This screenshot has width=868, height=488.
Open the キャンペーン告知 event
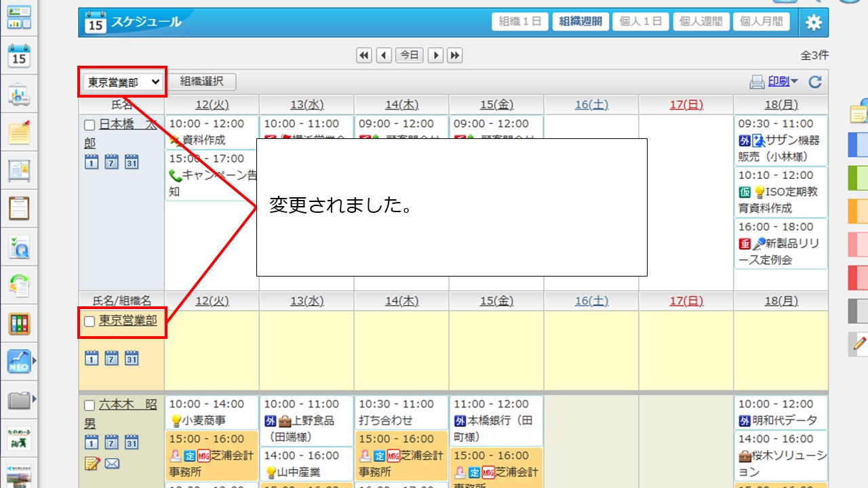pyautogui.click(x=212, y=175)
